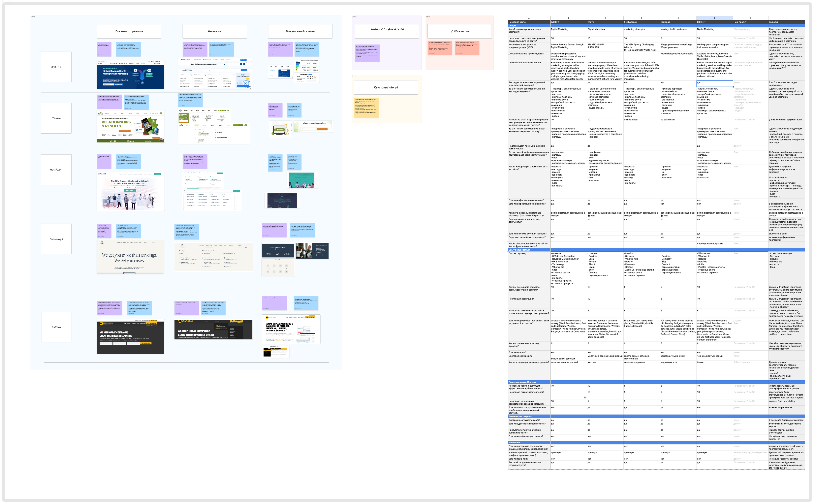Select the 'Differences' title box
Screen dimensions: 814x504
(x=459, y=31)
